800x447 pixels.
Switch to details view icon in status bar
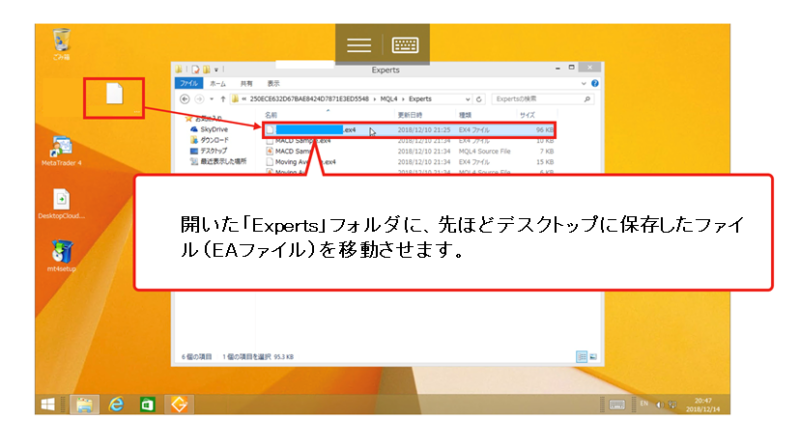pos(582,357)
